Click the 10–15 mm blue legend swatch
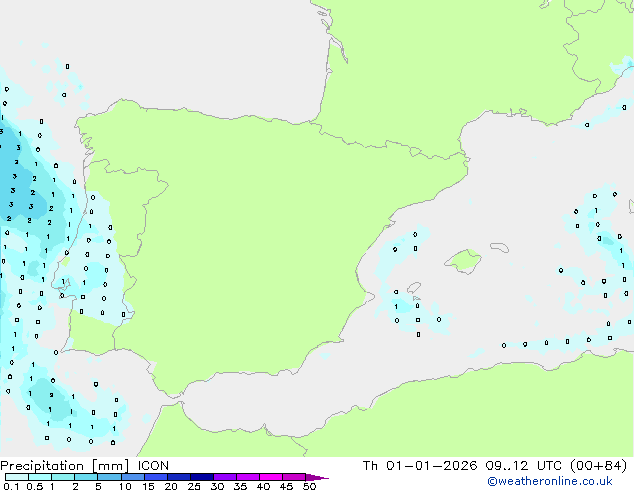Image resolution: width=634 pixels, height=490 pixels. pos(133,477)
